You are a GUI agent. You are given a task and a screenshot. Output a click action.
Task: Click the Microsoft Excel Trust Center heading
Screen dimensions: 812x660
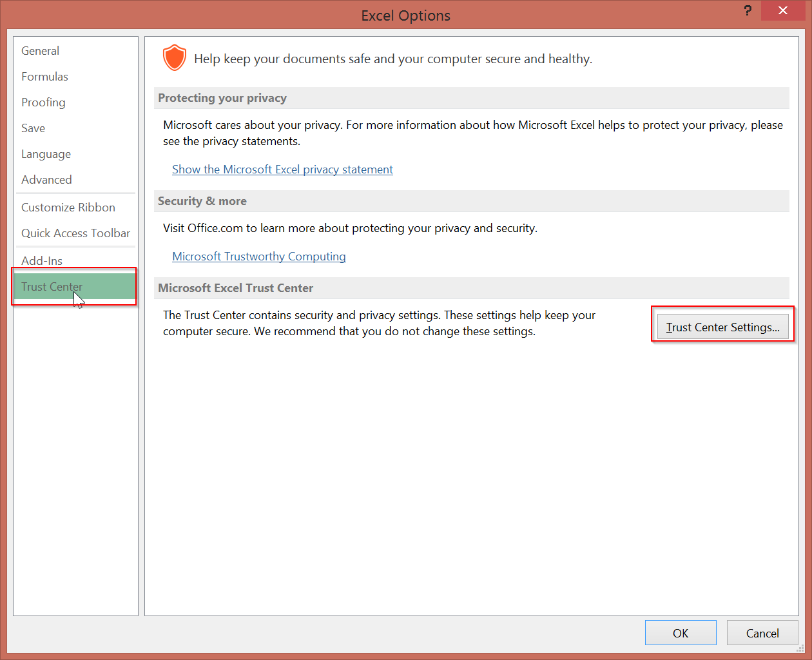tap(236, 288)
